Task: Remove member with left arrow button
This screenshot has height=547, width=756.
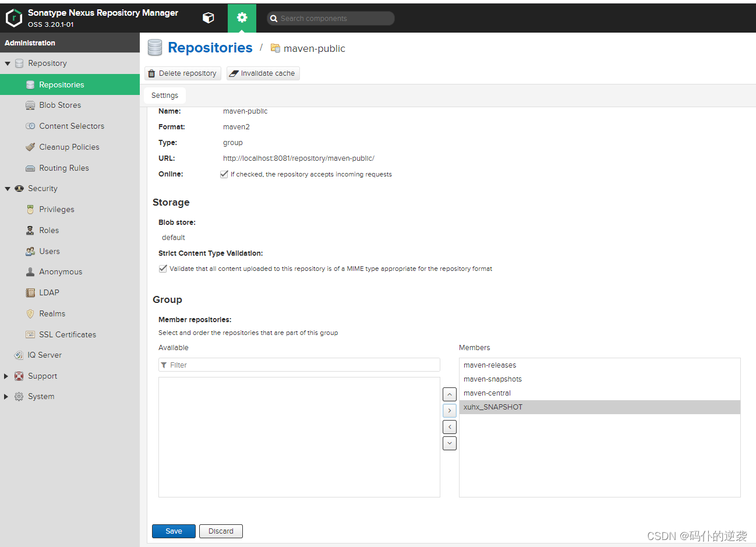Action: [x=450, y=427]
